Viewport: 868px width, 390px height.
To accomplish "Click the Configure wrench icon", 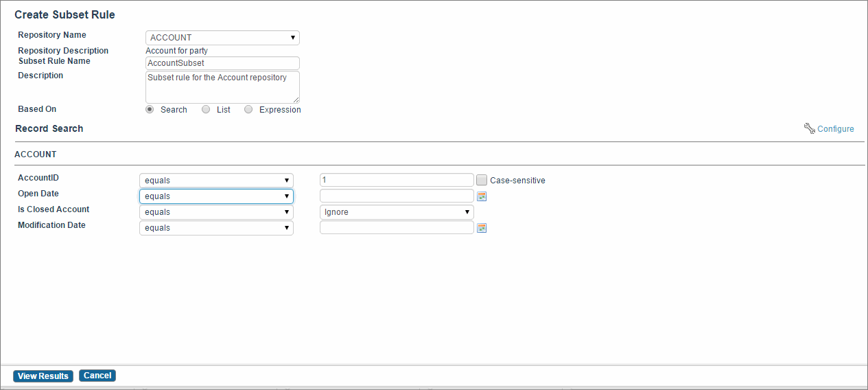I will [x=809, y=128].
